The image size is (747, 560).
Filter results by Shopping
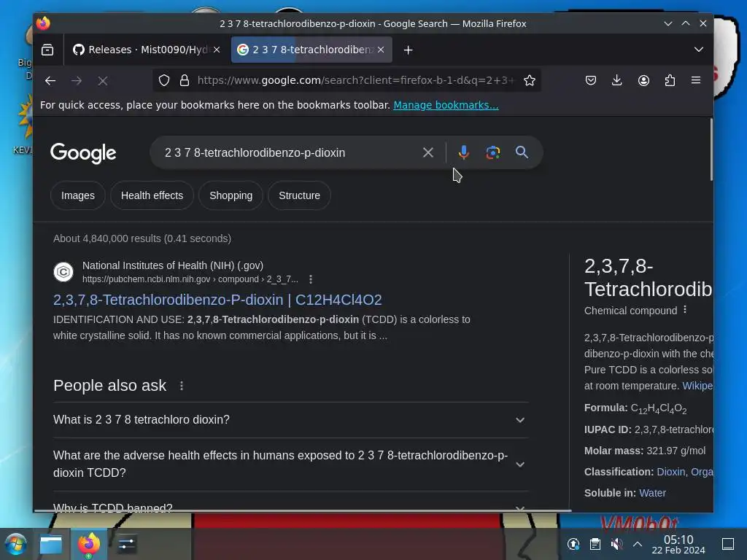[x=231, y=195]
